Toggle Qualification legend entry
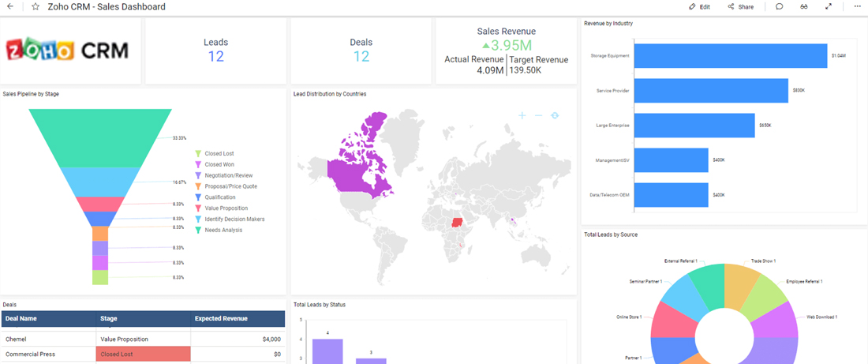Viewport: 868px width, 364px height. coord(215,197)
